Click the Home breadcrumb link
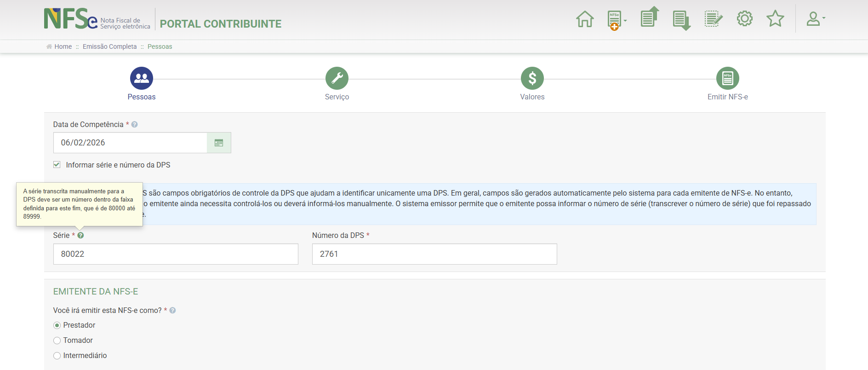Viewport: 868px width, 370px height. [63, 46]
